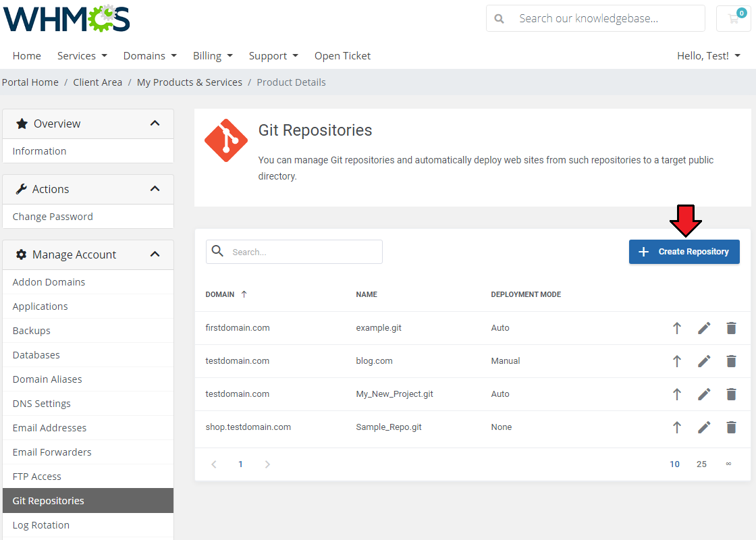Open Backups in the sidebar
Screen dimensions: 756x540
[x=88, y=331]
